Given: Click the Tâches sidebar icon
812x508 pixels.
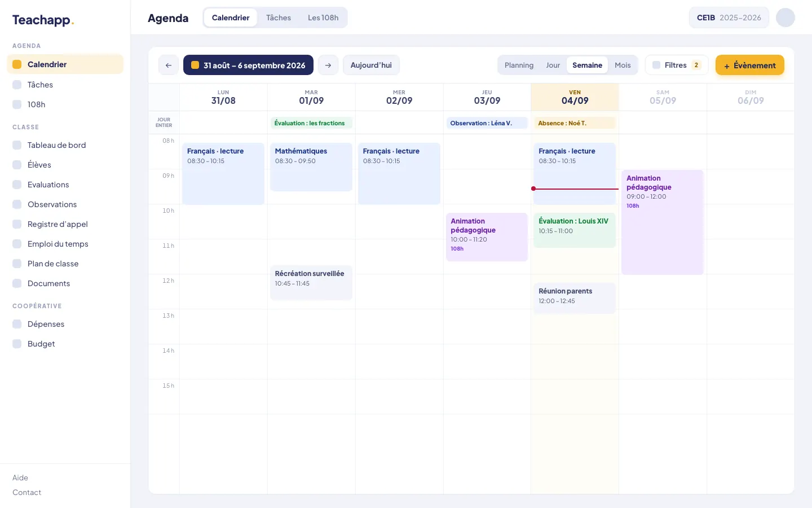Looking at the screenshot, I should (x=17, y=85).
